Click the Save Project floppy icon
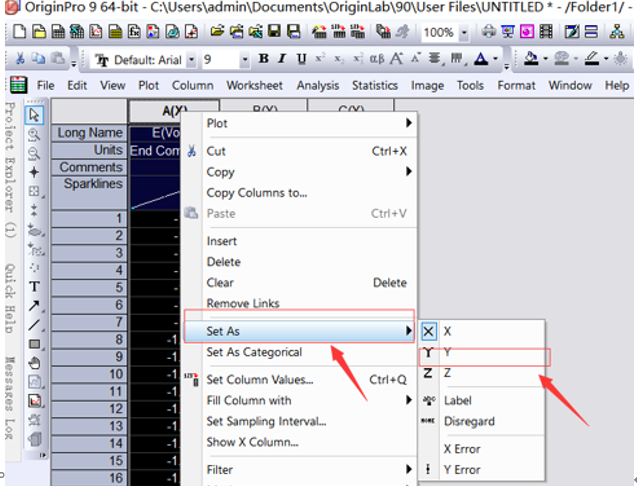 coord(274,31)
